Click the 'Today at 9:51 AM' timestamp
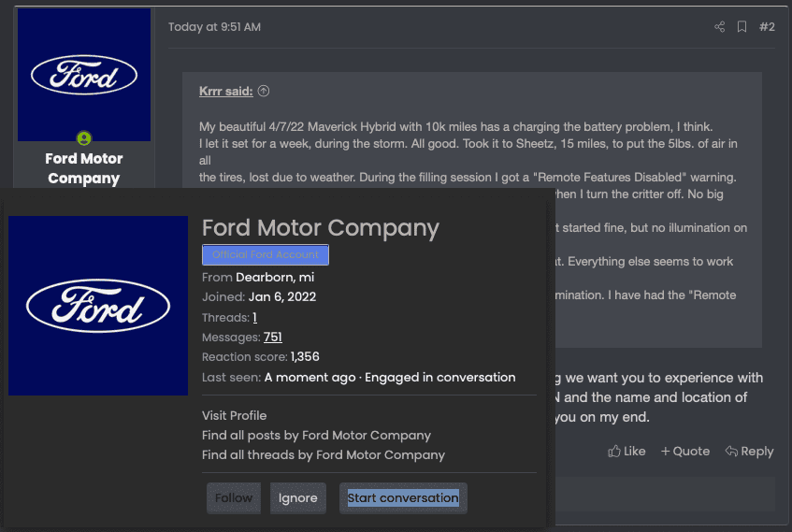The height and width of the screenshot is (532, 792). [x=214, y=27]
